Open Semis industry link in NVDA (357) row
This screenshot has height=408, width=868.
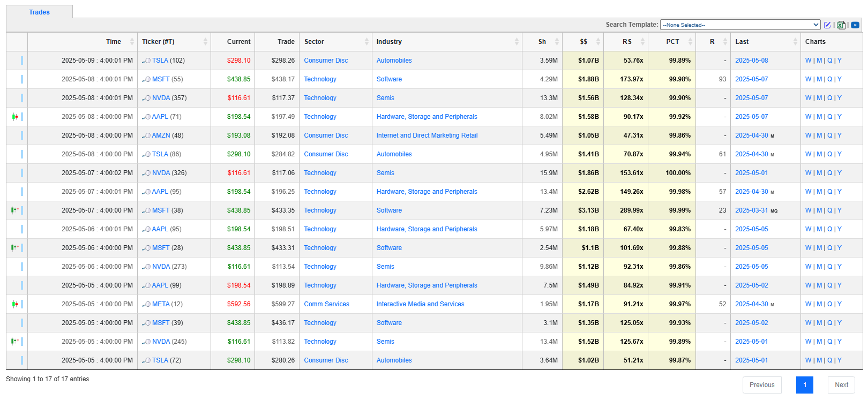coord(385,98)
